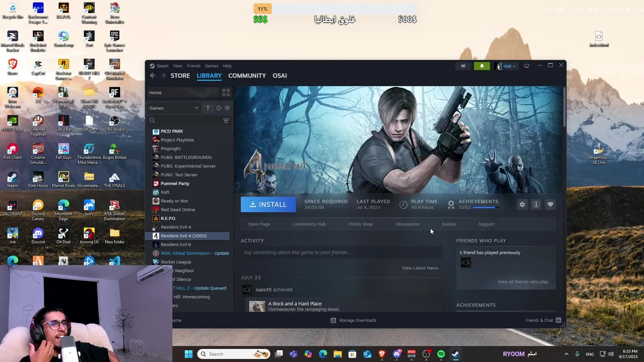
Task: Open the Games menu
Action: coord(211,66)
